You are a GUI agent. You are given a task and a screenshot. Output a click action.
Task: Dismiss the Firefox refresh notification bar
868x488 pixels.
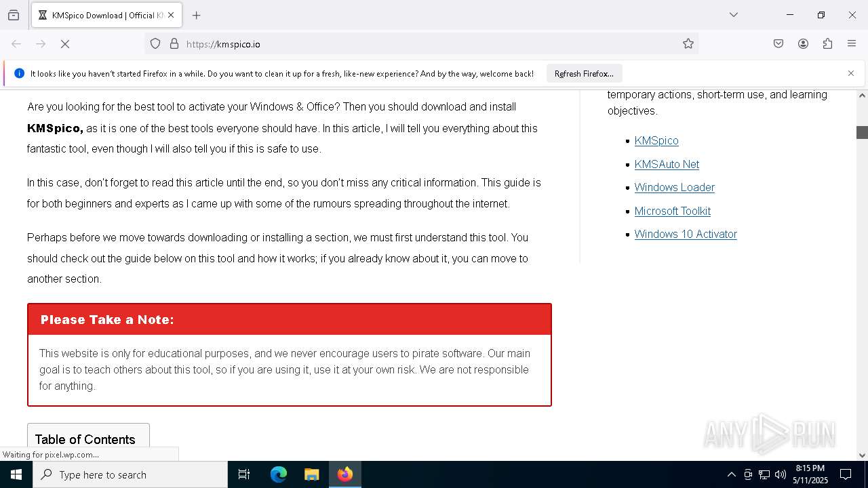coord(851,73)
